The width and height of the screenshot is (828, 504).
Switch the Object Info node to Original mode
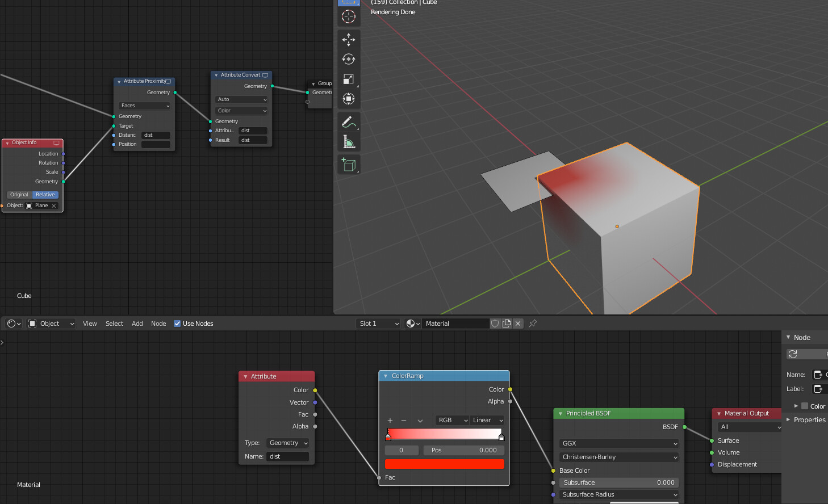point(19,194)
